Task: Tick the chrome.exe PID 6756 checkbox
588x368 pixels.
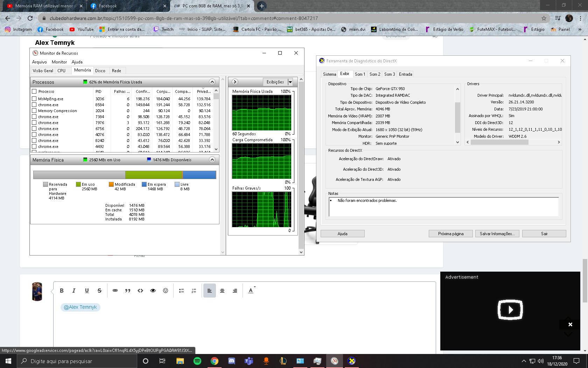Action: pyautogui.click(x=34, y=129)
